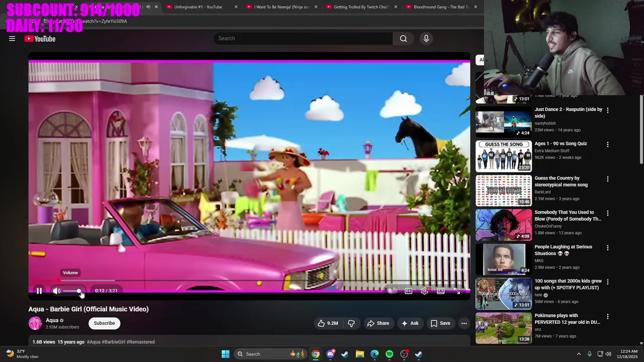Open OBS Studio from the taskbar
Viewport: 644px width, 362px height.
pos(404,354)
